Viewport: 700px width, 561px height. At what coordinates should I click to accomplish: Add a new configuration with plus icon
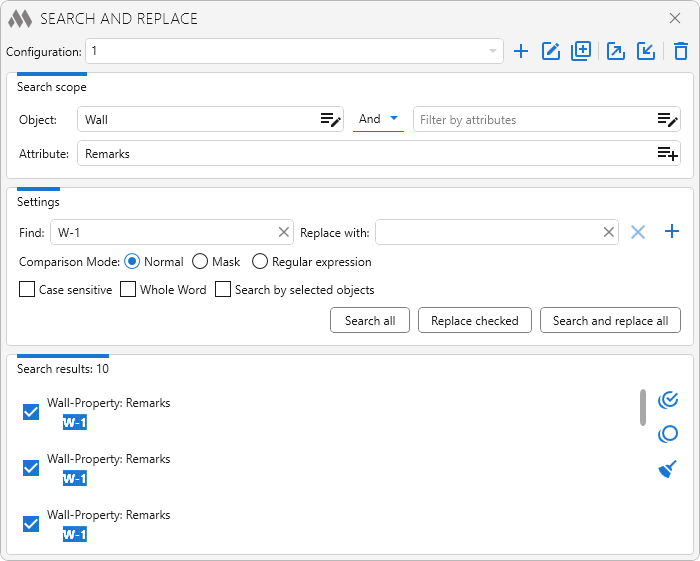[521, 51]
